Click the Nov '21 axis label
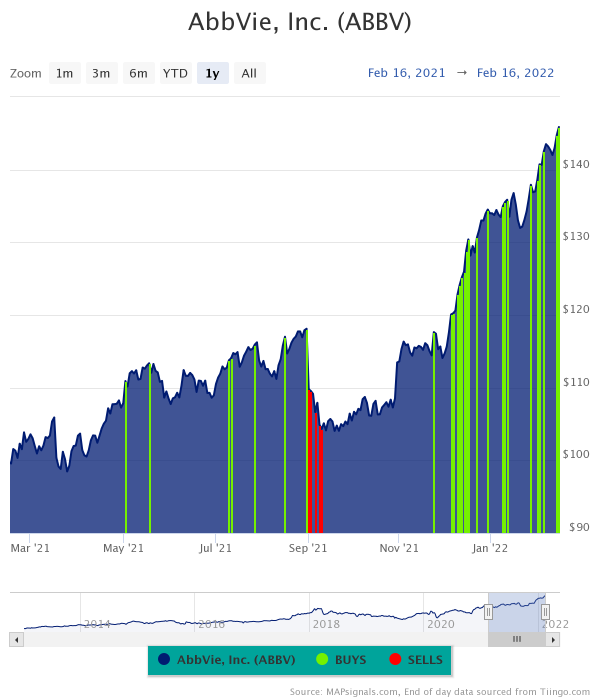The width and height of the screenshot is (600, 700). coord(399,548)
